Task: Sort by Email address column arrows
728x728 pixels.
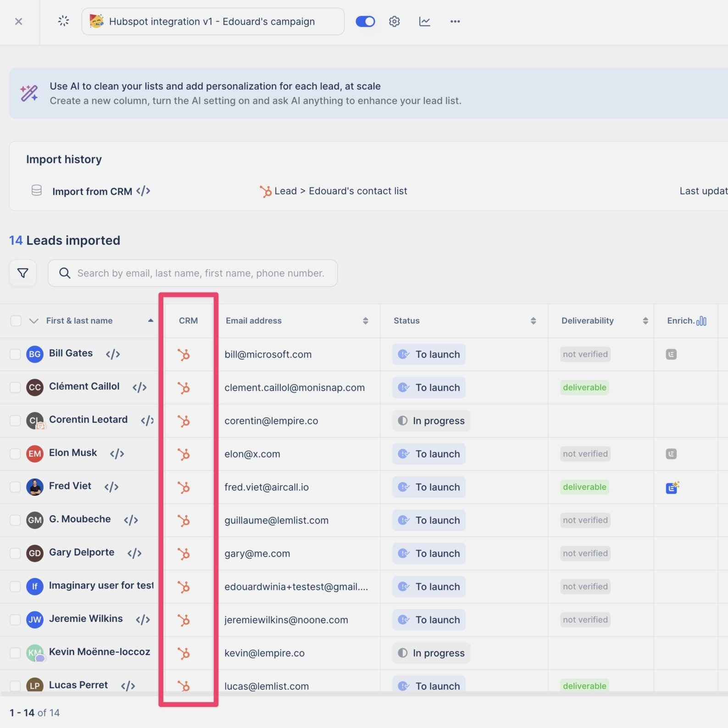Action: coord(366,321)
